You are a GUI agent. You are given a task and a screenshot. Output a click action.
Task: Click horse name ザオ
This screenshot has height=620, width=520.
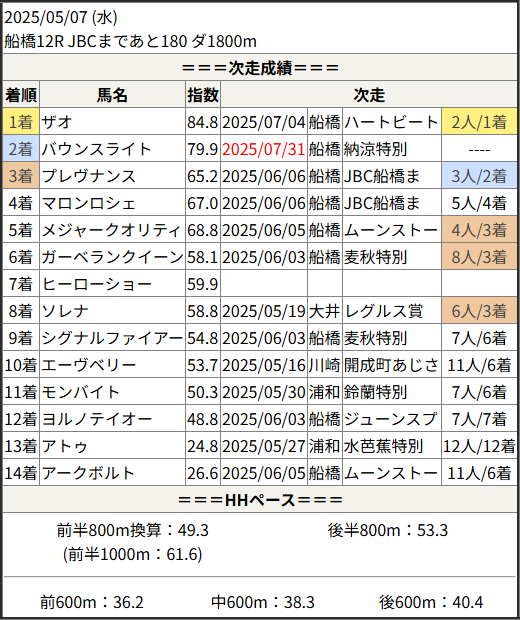pos(57,122)
